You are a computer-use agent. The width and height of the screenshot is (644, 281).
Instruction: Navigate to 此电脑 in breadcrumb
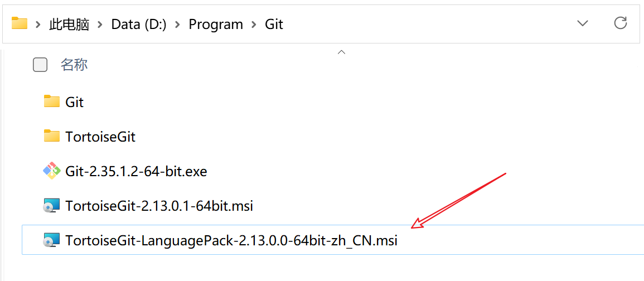(69, 25)
